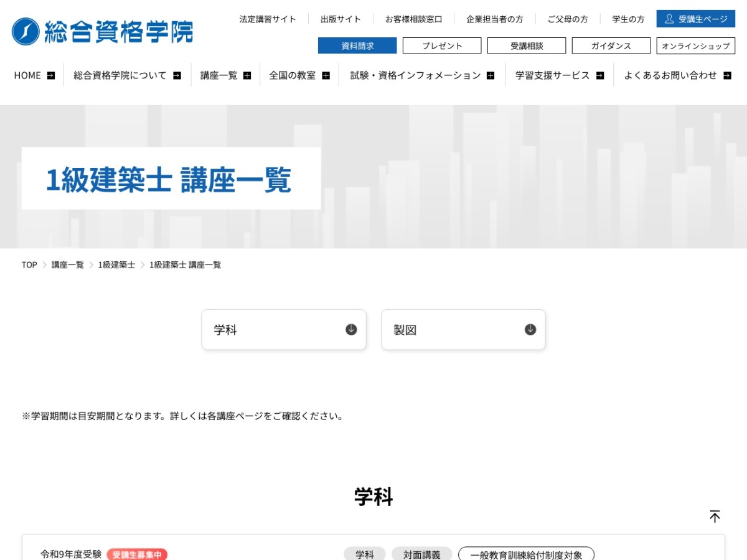The height and width of the screenshot is (560, 747).
Task: Click 講座一覧 in the breadcrumb
Action: point(68,265)
